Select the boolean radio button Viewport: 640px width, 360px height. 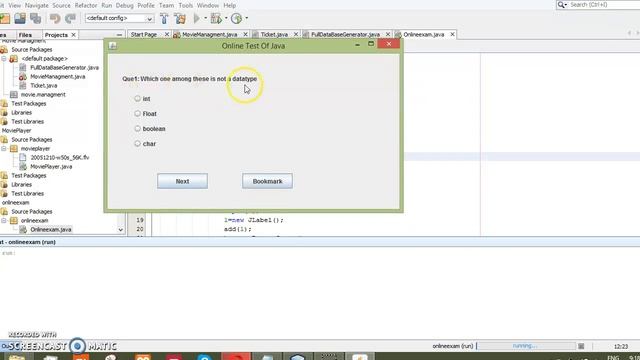138,129
